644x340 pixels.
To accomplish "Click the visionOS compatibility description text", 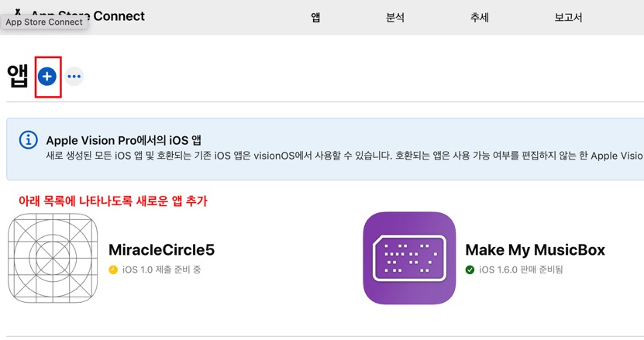I will tap(345, 156).
